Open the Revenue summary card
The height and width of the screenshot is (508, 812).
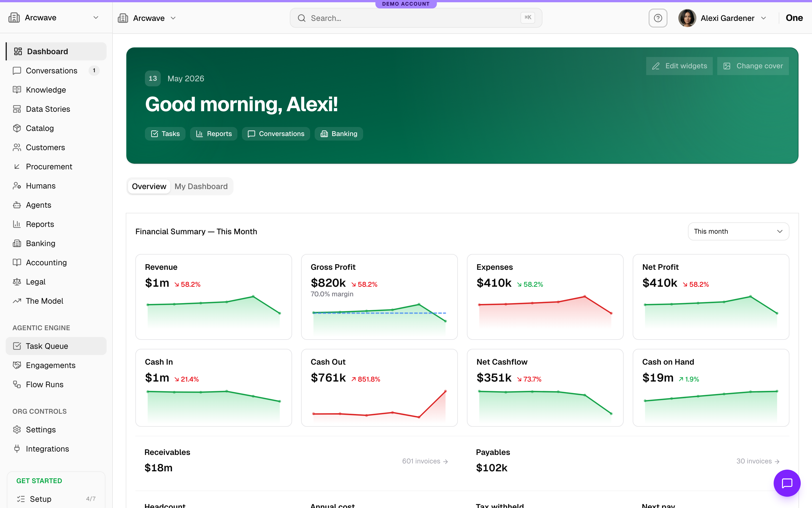coord(213,297)
